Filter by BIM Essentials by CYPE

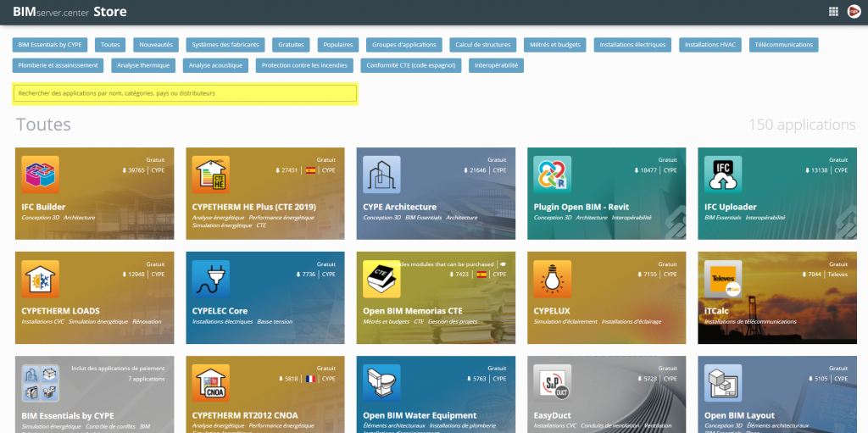[50, 44]
